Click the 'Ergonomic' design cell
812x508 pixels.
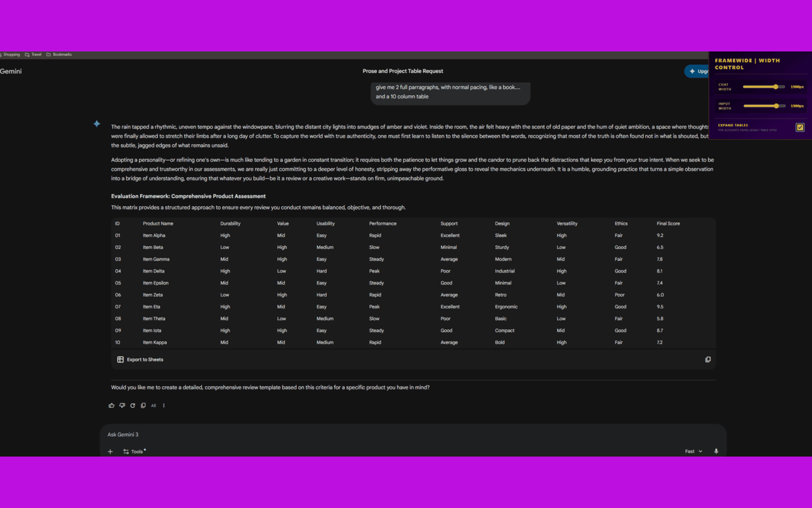pos(506,307)
